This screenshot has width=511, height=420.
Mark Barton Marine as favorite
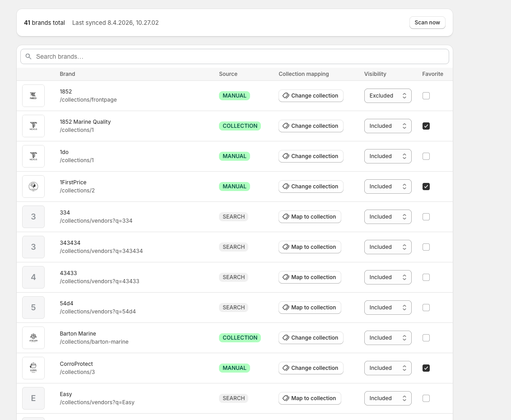426,338
